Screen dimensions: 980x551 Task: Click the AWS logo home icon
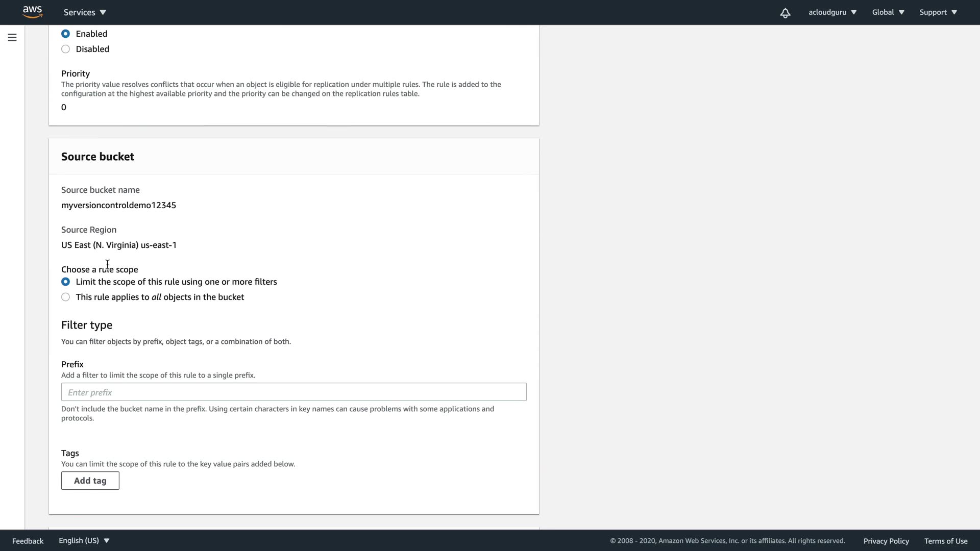coord(32,12)
